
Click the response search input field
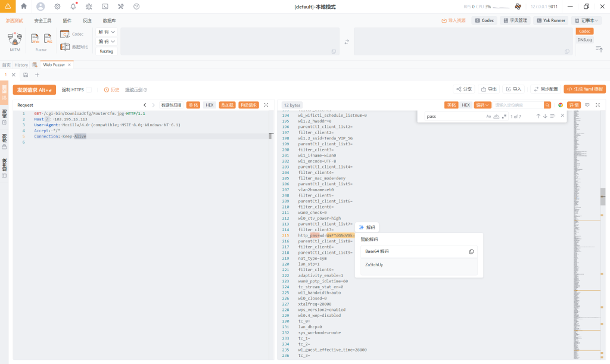point(517,105)
